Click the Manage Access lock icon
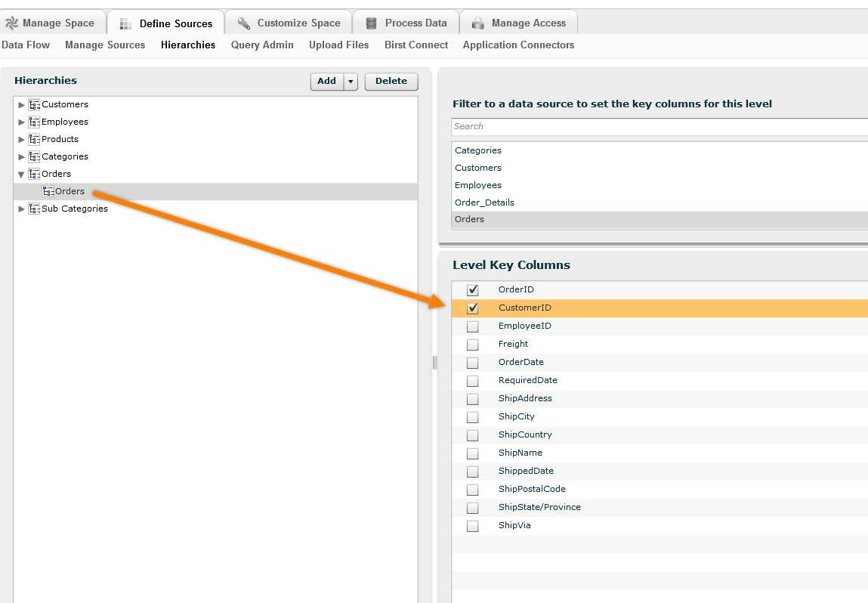Screen dimensions: 868x603 click(x=477, y=23)
